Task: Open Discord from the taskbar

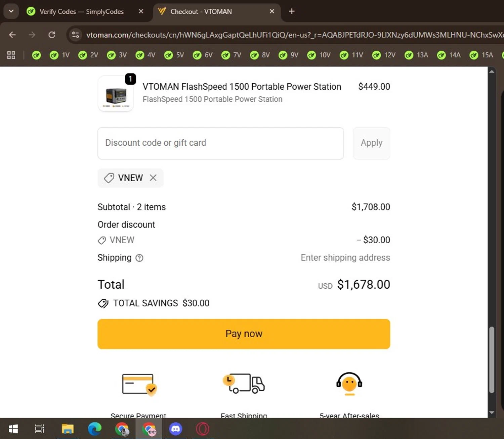Action: pyautogui.click(x=175, y=429)
